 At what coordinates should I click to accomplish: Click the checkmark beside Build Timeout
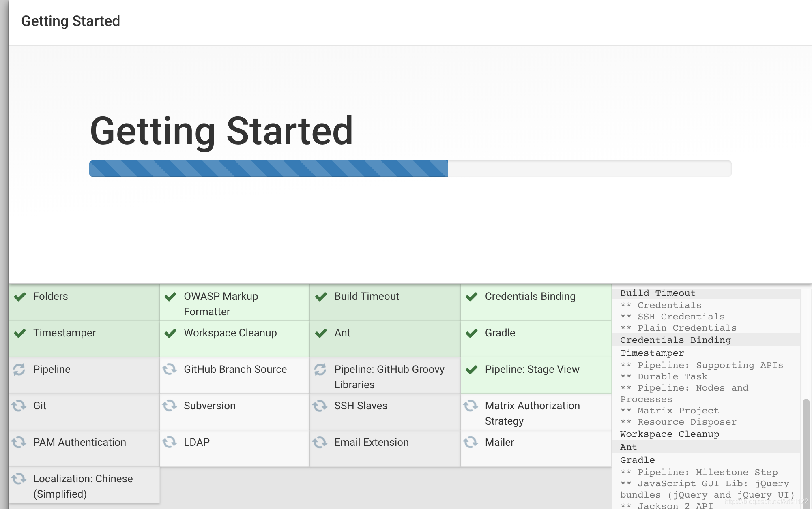coord(321,297)
